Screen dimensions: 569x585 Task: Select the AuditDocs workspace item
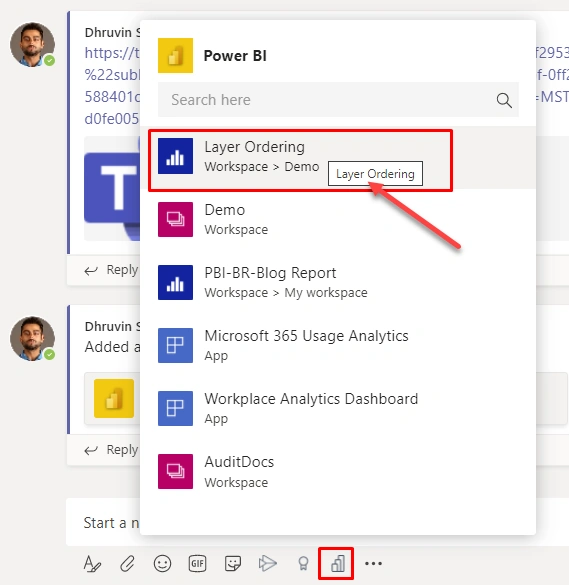coord(338,472)
